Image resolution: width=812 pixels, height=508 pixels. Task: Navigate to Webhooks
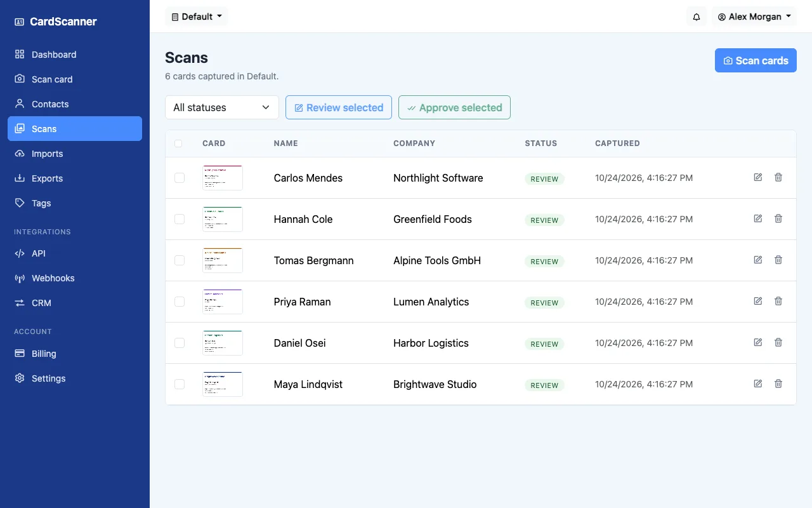coord(75,278)
